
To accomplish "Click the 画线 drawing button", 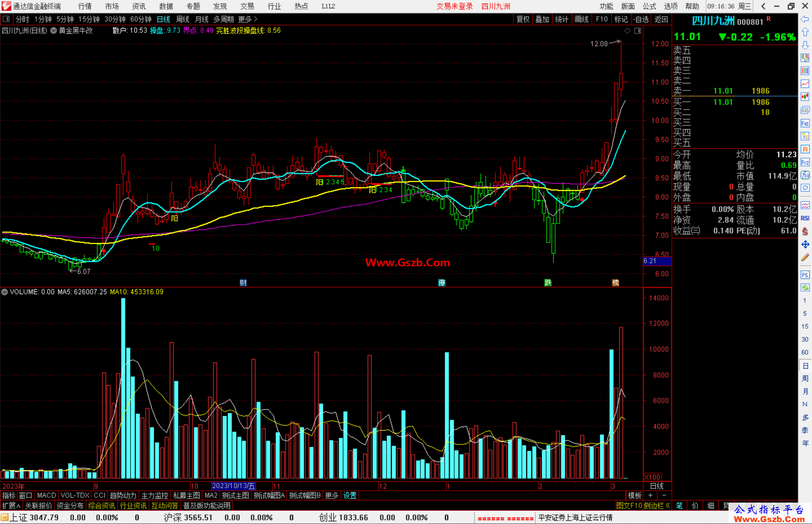I will click(582, 19).
